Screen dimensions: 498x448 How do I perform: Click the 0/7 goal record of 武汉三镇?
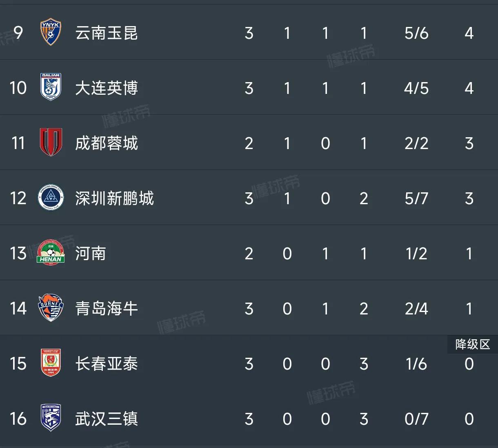pyautogui.click(x=416, y=419)
